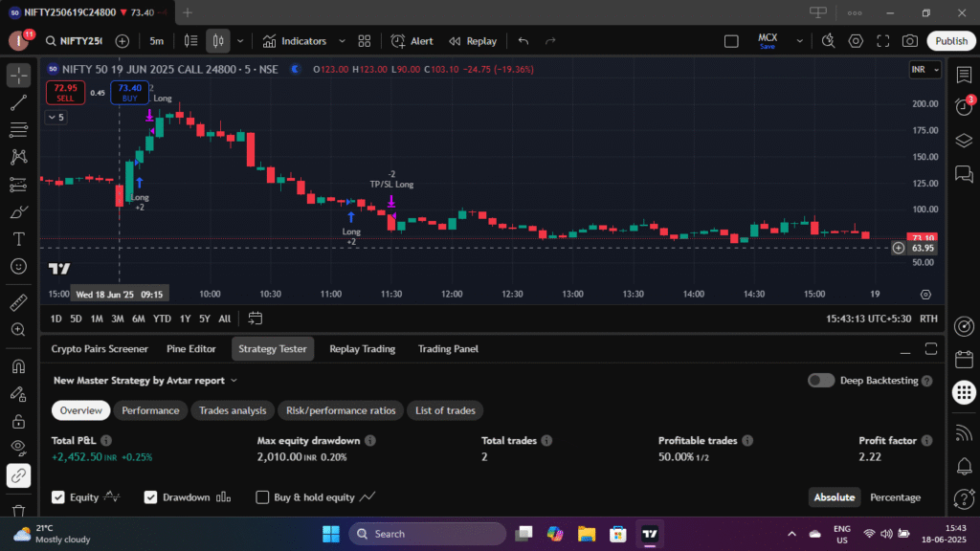Change the 5m chart interval
This screenshot has height=551, width=980.
(156, 41)
